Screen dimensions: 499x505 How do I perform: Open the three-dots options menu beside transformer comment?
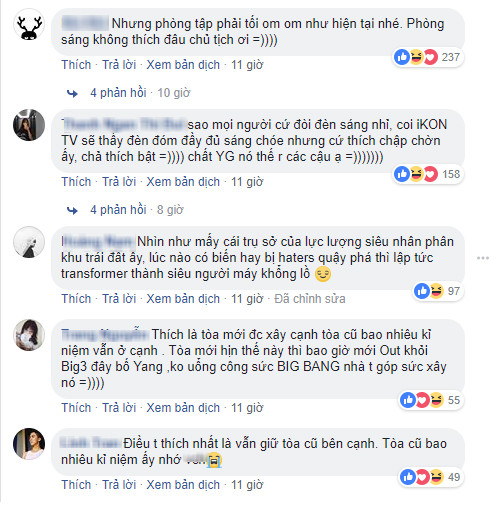[x=482, y=258]
